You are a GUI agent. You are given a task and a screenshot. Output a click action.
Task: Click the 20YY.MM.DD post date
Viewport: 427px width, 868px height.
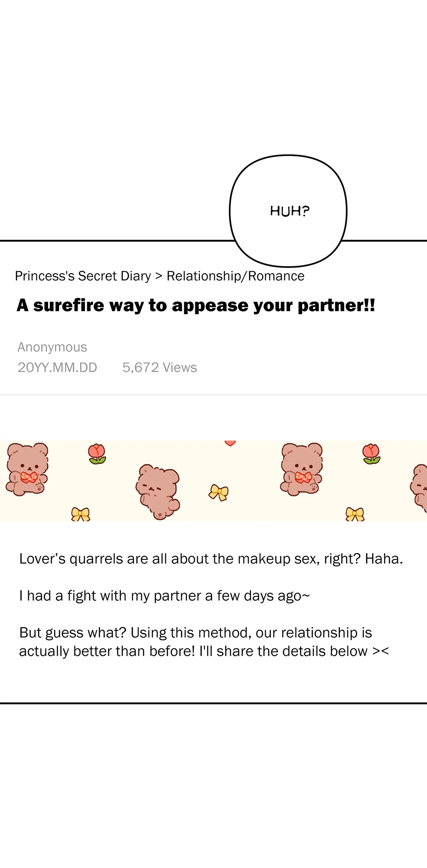(57, 368)
